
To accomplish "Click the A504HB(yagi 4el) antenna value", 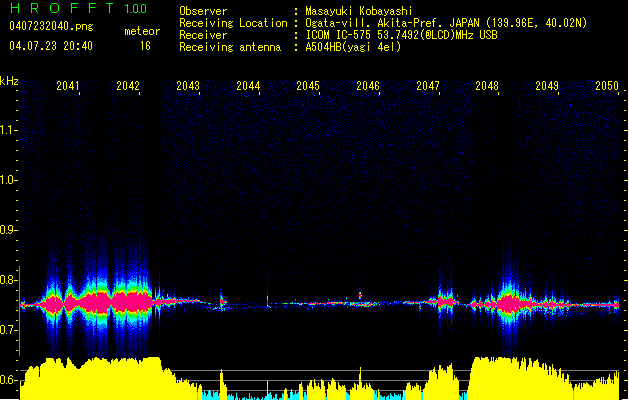I will (x=353, y=47).
